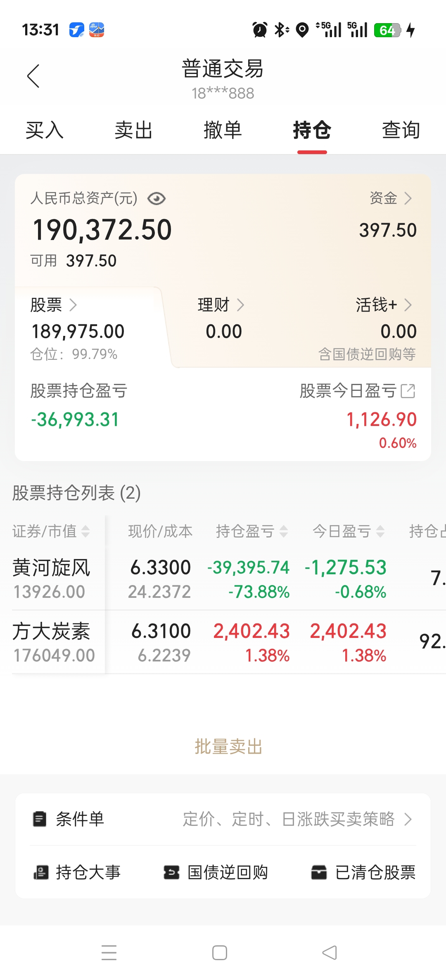Expand 资金 details chevron
The image size is (446, 980).
click(408, 198)
